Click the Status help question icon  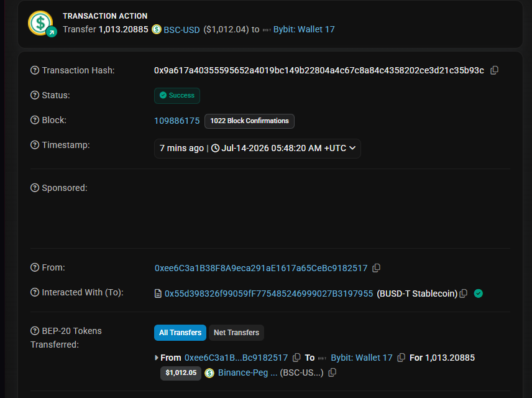pyautogui.click(x=35, y=95)
